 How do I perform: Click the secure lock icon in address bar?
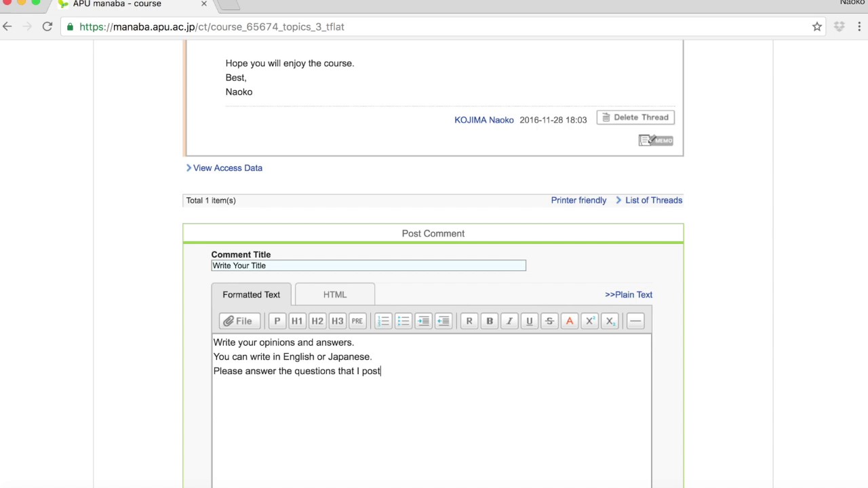click(x=70, y=26)
